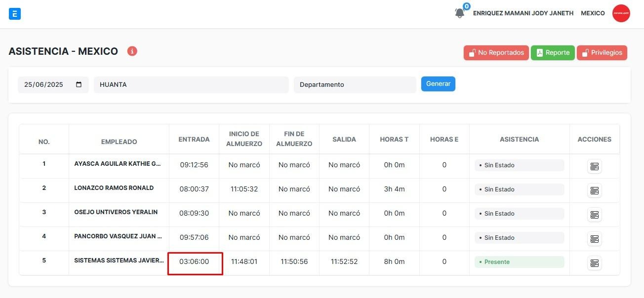Click the Enriquez Mamani Jody Janeth username
The width and height of the screenshot is (644, 298).
click(523, 13)
